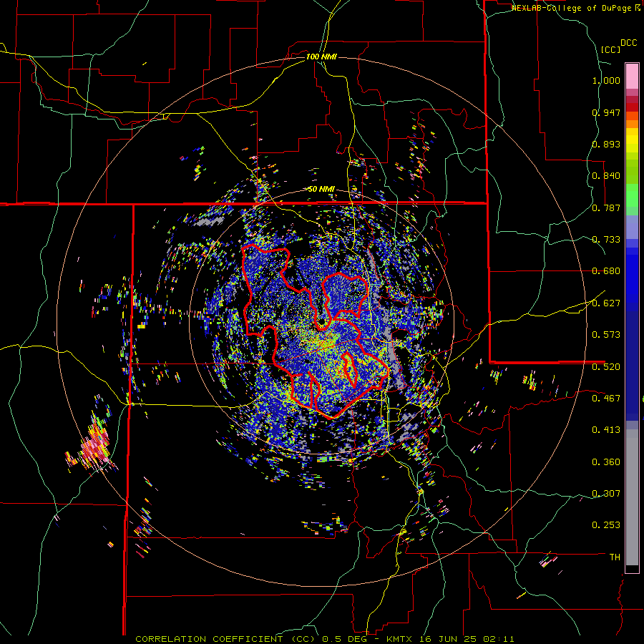Click the 0.413 legend value
The image size is (644, 644).
coord(606,430)
